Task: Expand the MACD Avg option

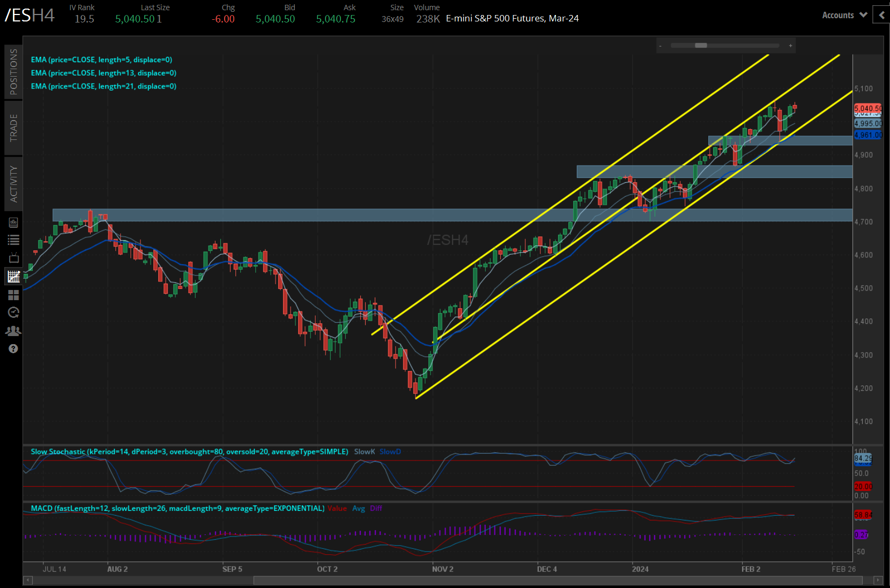Action: point(359,508)
